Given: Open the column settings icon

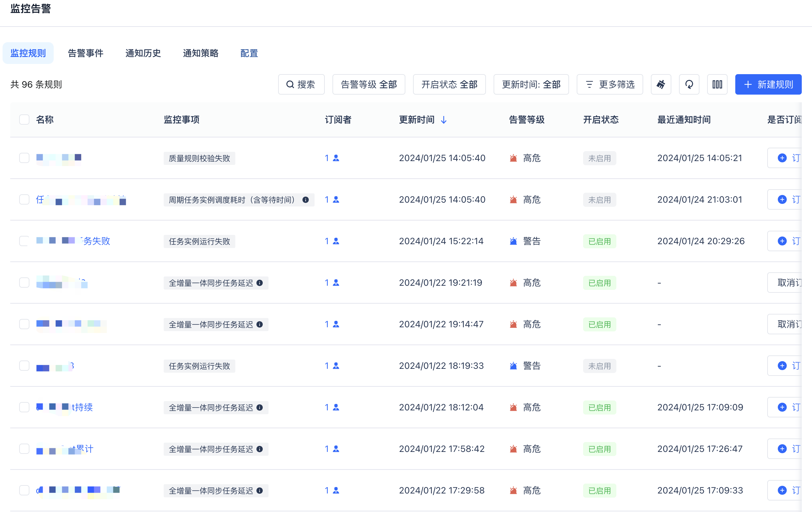Looking at the screenshot, I should [x=717, y=84].
